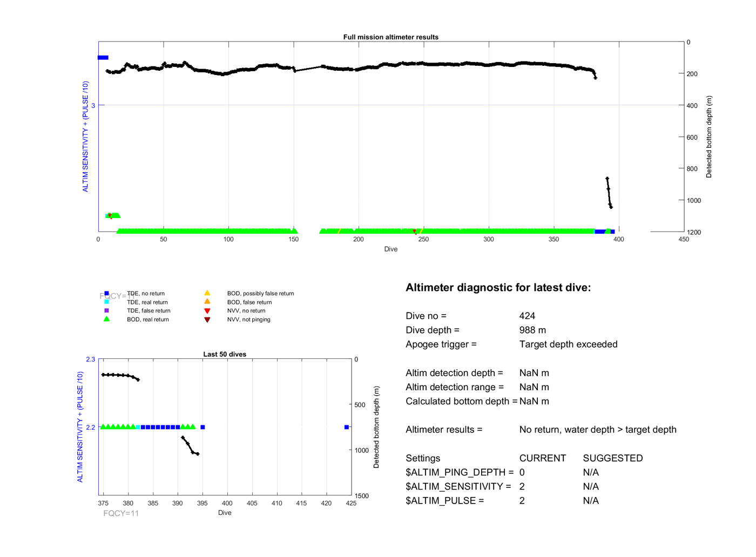Image resolution: width=756 pixels, height=557 pixels.
Task: Click the '425' dive tick on the Last 50 dives x-axis
Action: (x=351, y=503)
